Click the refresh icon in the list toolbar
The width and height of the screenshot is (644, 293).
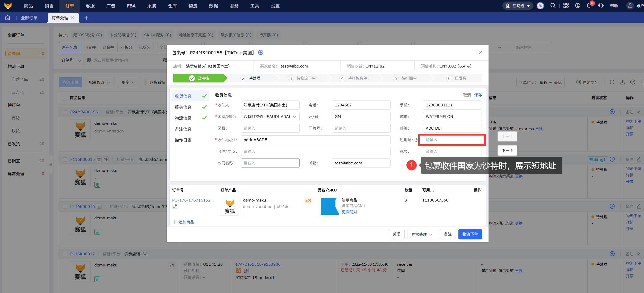[x=612, y=82]
